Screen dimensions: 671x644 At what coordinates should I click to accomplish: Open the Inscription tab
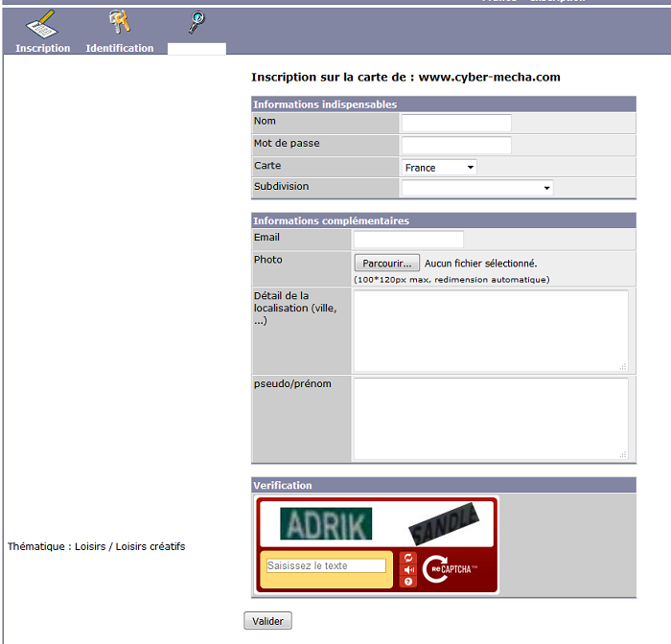point(43,48)
